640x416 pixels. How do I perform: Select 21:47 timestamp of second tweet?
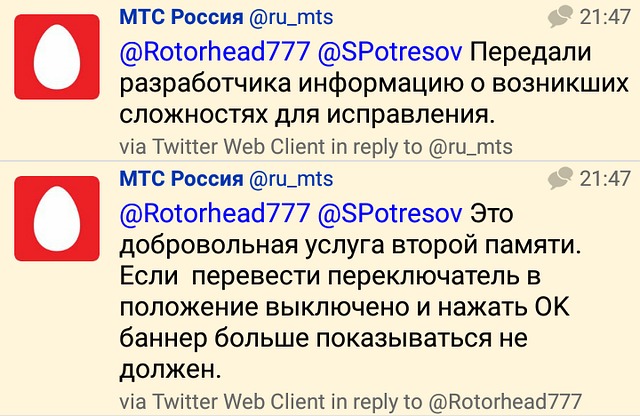tap(605, 179)
